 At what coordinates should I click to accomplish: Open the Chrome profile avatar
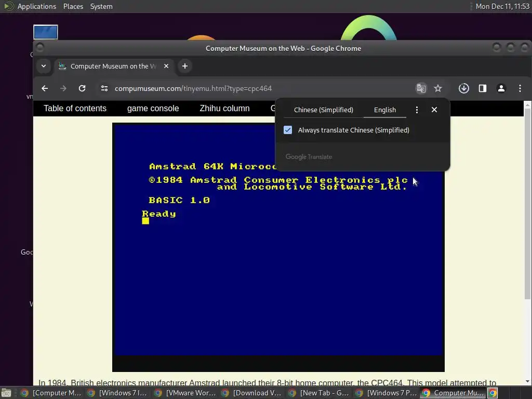(x=501, y=88)
